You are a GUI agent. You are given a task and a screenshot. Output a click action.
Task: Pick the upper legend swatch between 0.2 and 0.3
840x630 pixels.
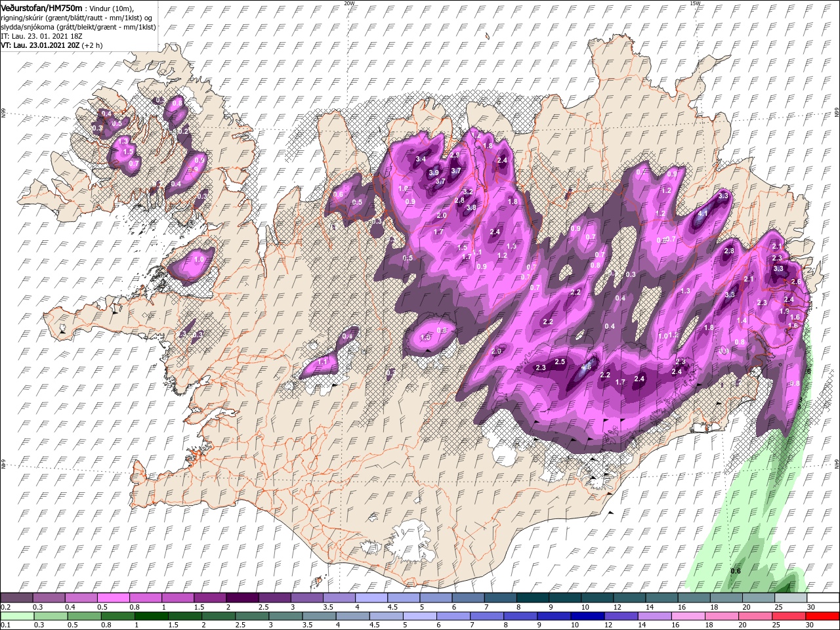(18, 598)
